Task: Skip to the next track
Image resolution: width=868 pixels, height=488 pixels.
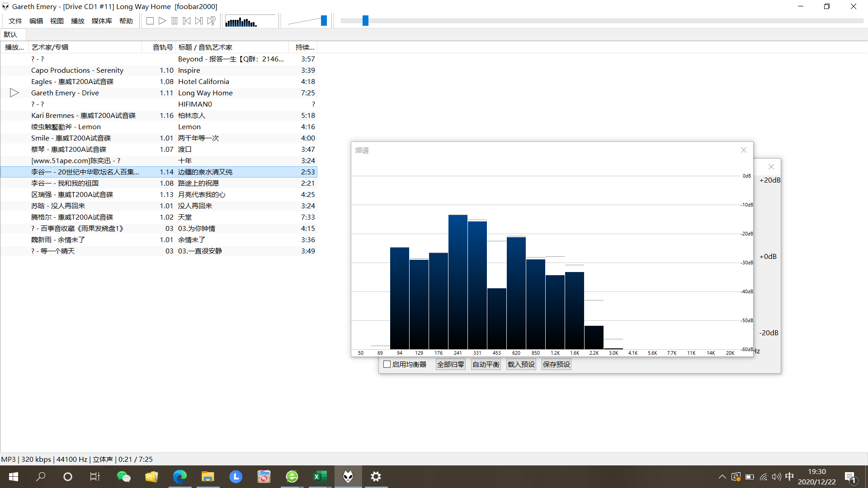Action: (x=199, y=21)
